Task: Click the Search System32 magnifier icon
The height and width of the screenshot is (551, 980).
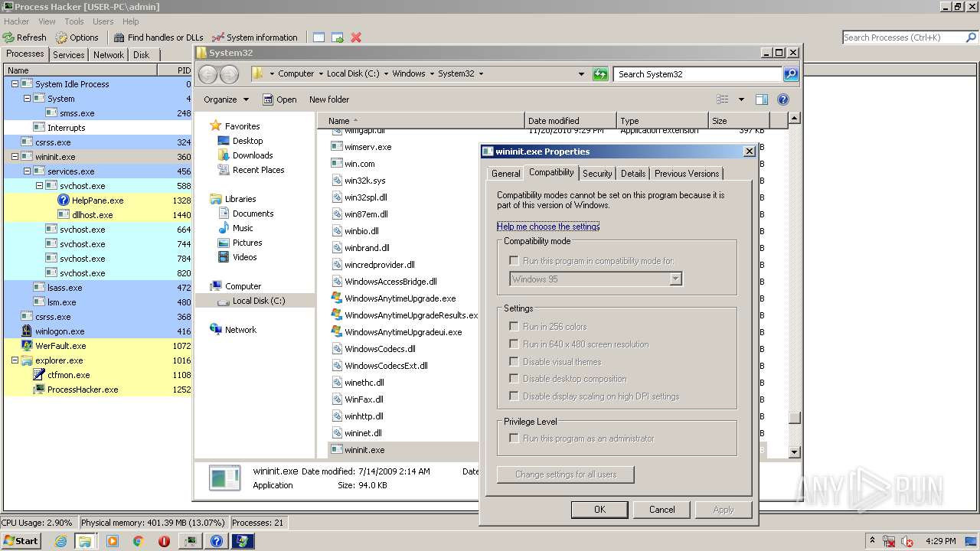Action: coord(791,74)
